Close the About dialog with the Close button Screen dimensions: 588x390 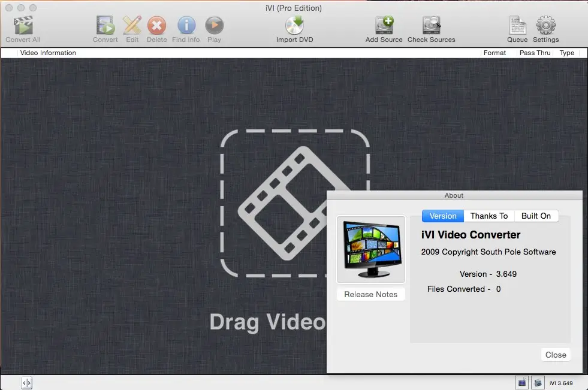[x=556, y=355]
